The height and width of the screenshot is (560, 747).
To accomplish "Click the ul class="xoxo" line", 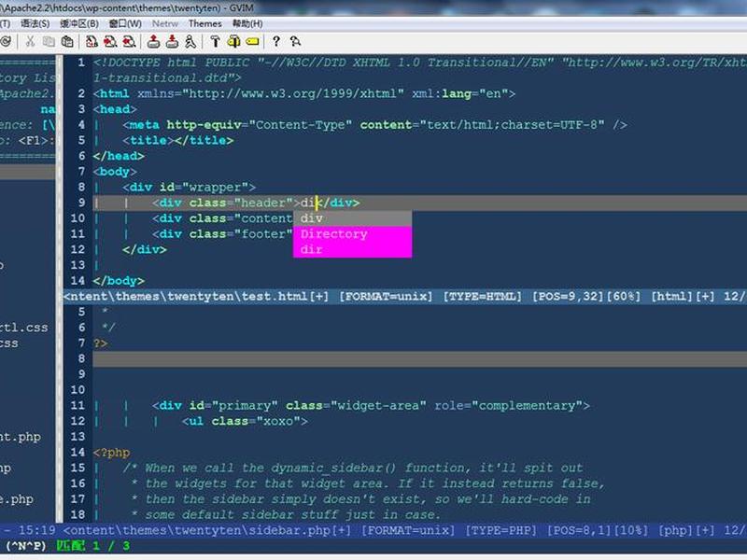I will point(245,422).
